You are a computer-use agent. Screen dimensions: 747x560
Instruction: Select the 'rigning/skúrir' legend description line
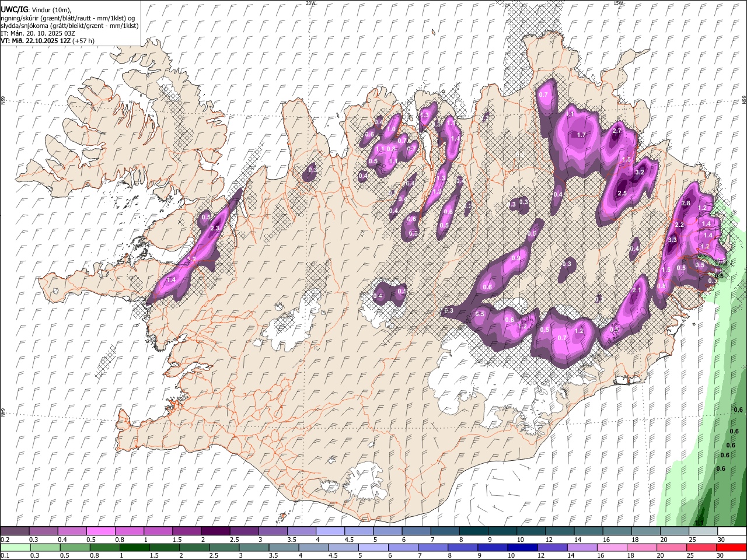click(x=68, y=18)
